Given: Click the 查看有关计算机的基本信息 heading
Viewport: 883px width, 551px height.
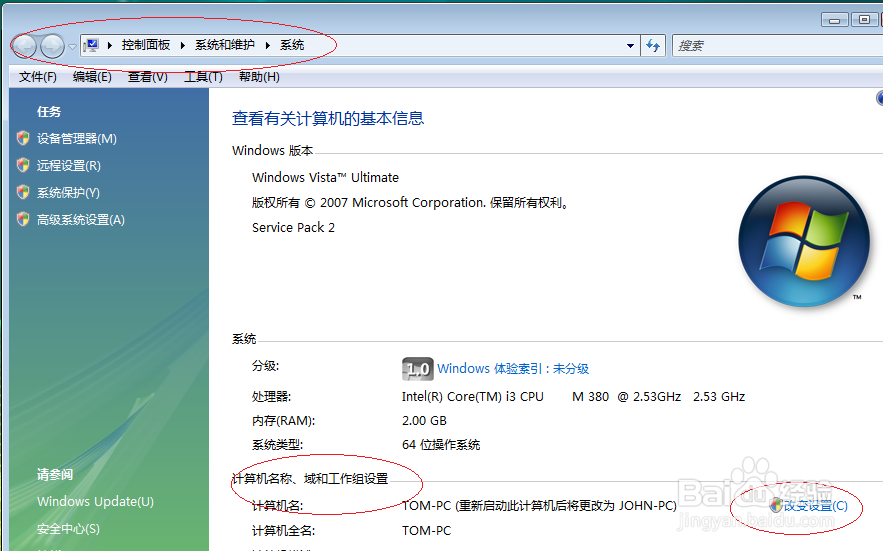Looking at the screenshot, I should [x=328, y=118].
